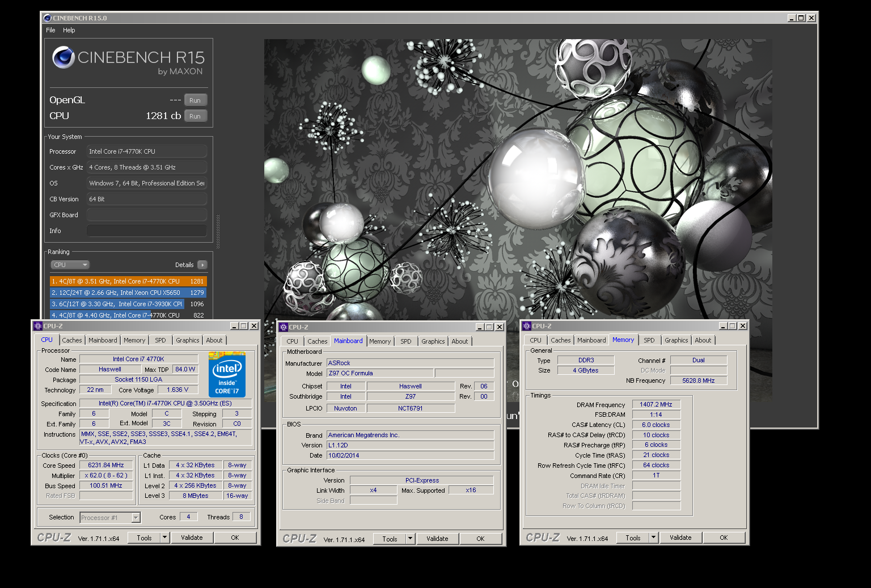Expand Tools dropdown arrow in right CPU-Z window
Screen dimensions: 871x588
(x=654, y=538)
